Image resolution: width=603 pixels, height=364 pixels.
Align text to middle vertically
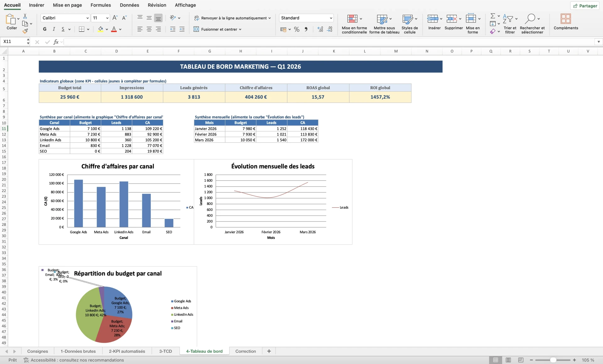(149, 18)
